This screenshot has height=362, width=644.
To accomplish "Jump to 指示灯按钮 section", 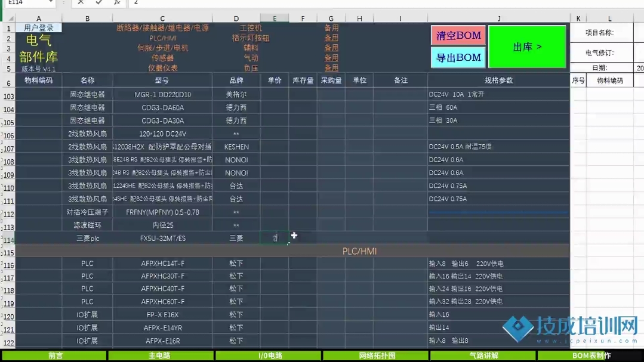I will coord(251,38).
